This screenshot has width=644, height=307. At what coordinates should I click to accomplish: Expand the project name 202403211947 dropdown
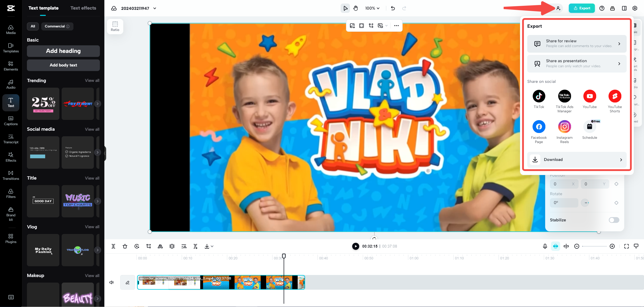pos(155,8)
